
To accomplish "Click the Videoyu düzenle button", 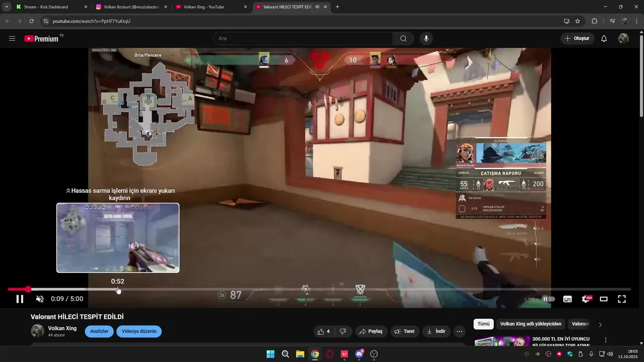I will click(x=139, y=331).
